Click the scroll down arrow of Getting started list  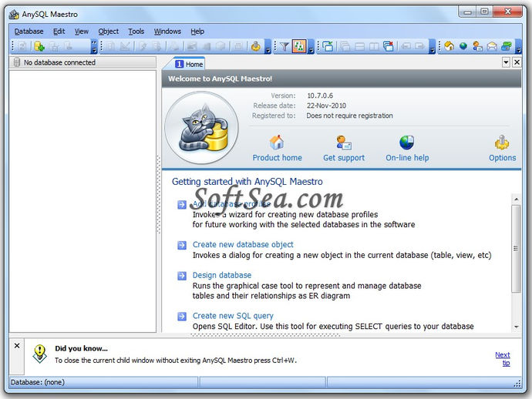pos(516,327)
